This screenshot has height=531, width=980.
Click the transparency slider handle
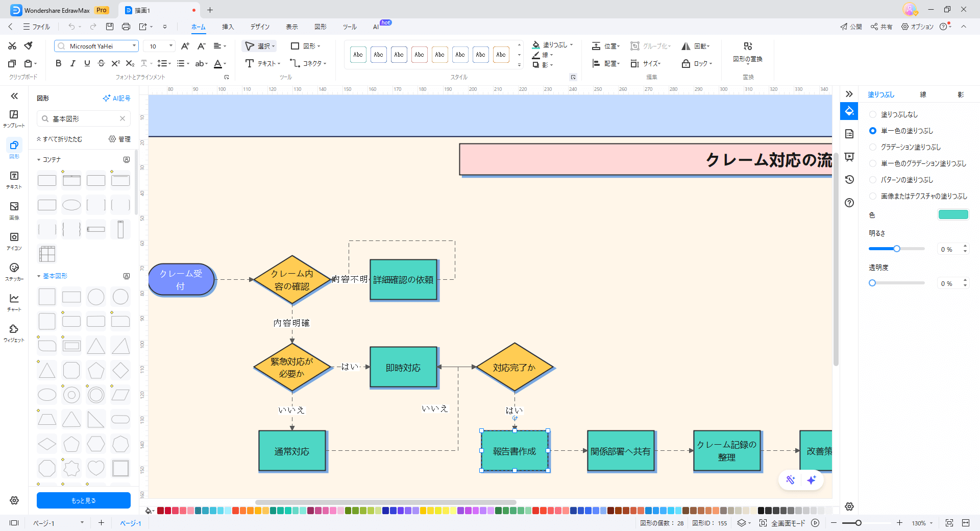point(872,283)
